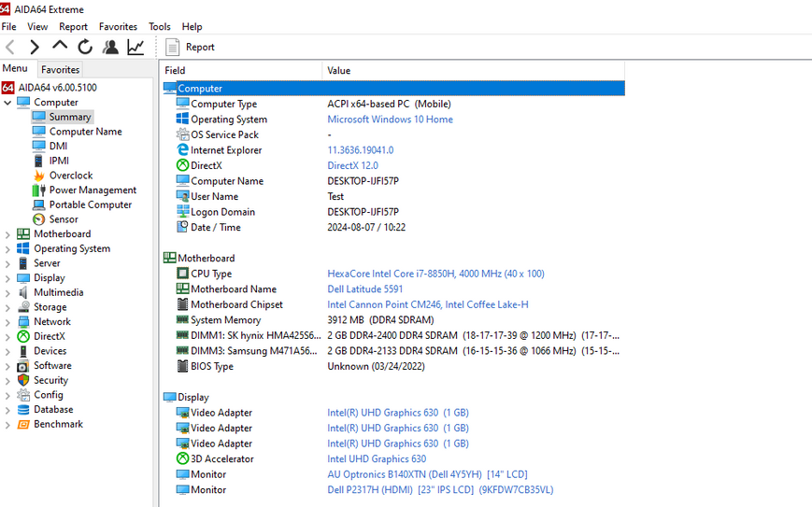Screen dimensions: 812x507
Task: Switch to the Favorites panel tab
Action: (x=60, y=69)
